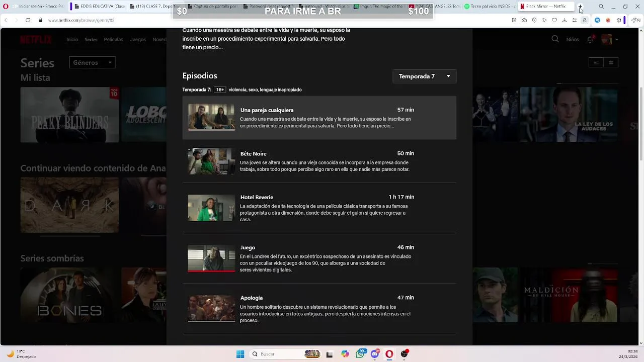Open 'La ley de los audaces' title card
The image size is (644, 362).
[569, 115]
